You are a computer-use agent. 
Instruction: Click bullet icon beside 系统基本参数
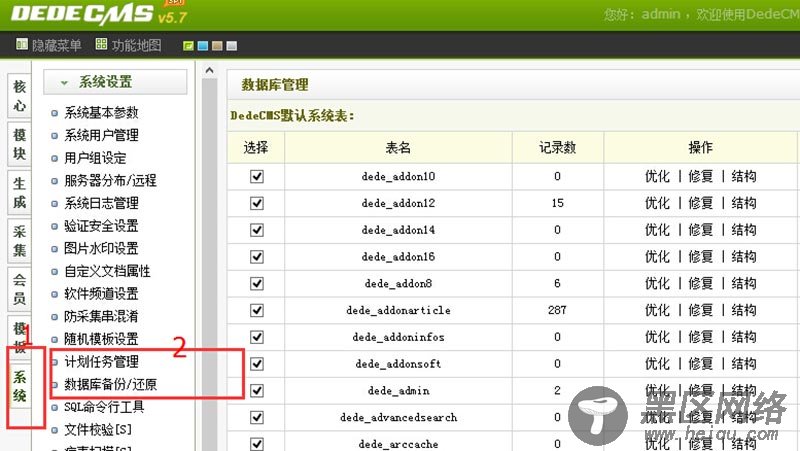55,113
